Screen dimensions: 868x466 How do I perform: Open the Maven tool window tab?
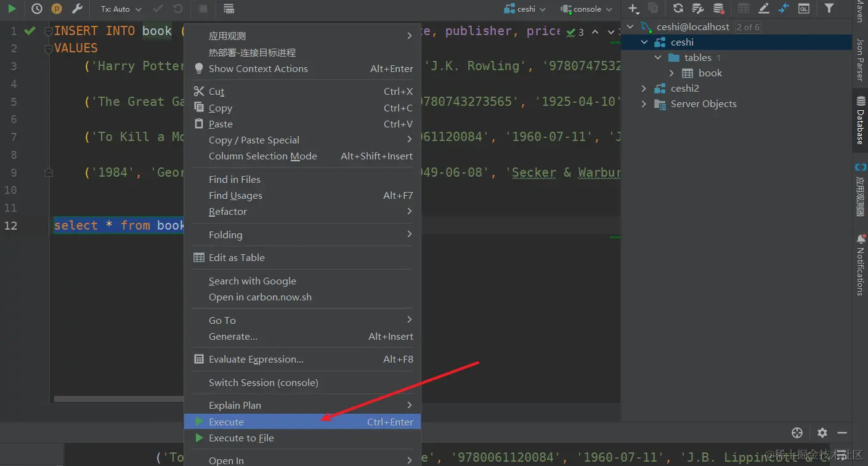coord(860,12)
